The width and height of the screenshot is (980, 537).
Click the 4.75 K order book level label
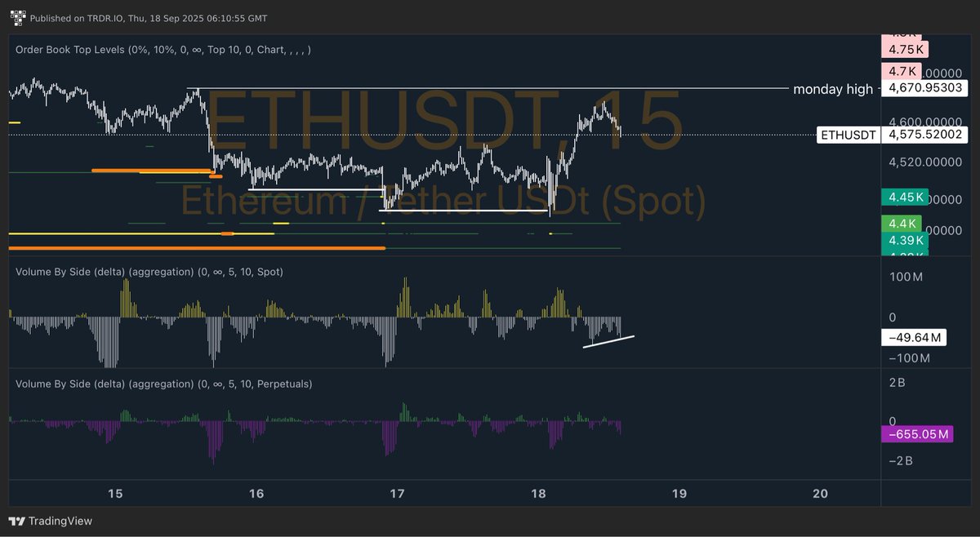coord(906,48)
